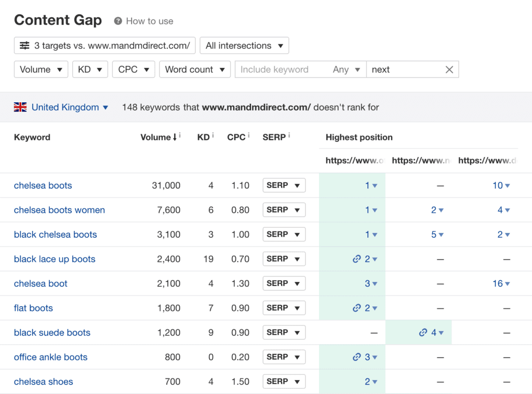Screen dimensions: 532x394
Task: Open the Any match-type dropdown
Action: click(x=347, y=70)
